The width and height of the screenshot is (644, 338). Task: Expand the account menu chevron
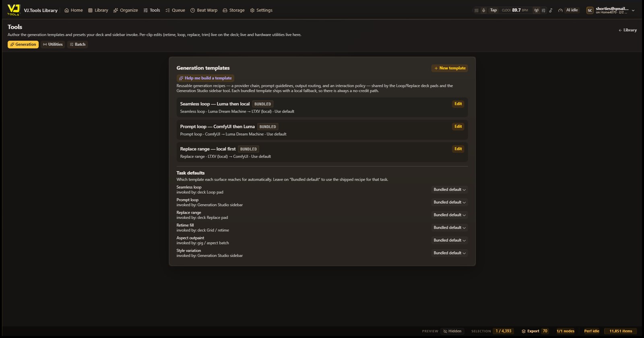(633, 10)
